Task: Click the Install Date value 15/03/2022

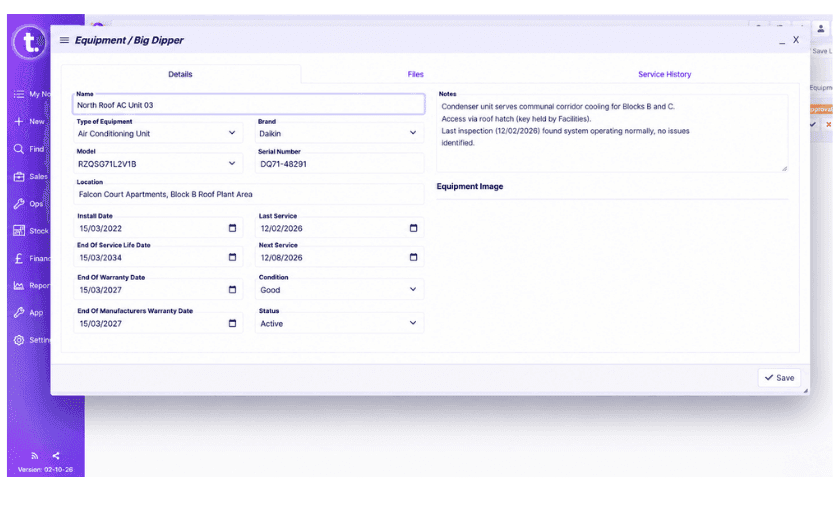Action: (101, 229)
